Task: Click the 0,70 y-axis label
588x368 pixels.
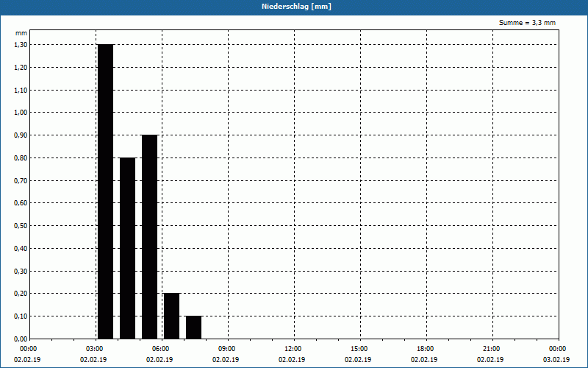Action: [21, 180]
